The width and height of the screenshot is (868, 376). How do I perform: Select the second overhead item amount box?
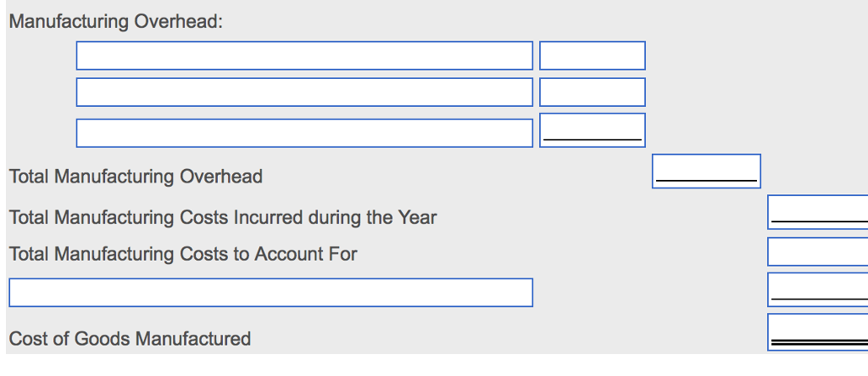pos(592,93)
